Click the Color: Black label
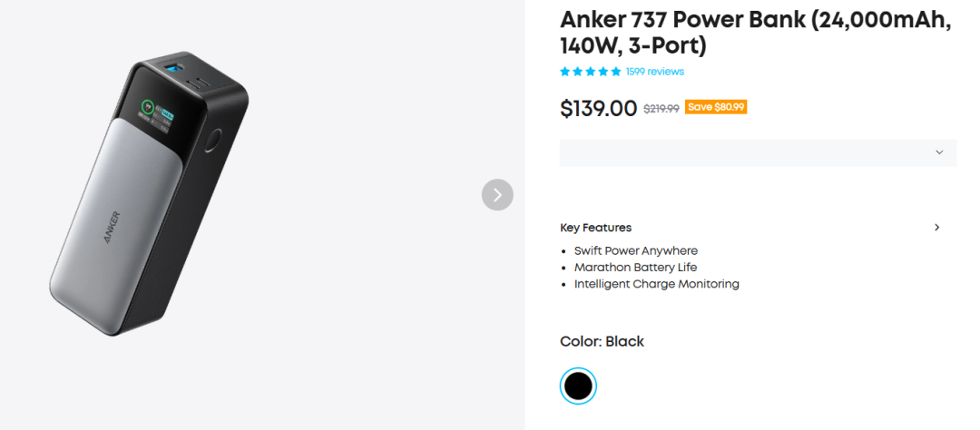 pyautogui.click(x=602, y=342)
